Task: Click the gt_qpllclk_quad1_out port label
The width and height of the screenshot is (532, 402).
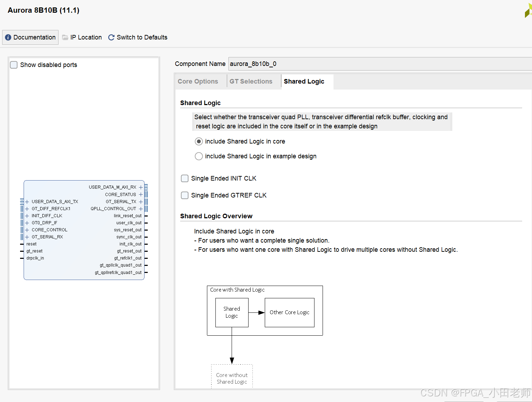Action: [x=121, y=265]
